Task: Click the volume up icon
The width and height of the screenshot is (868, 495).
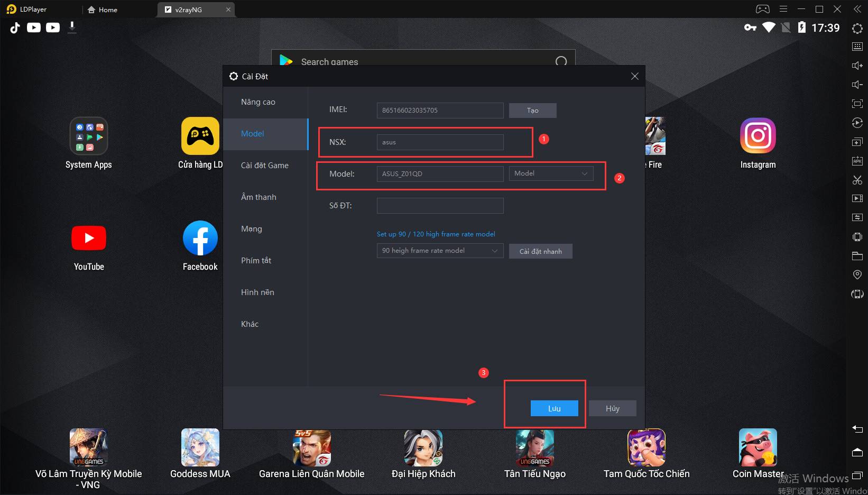Action: (857, 66)
